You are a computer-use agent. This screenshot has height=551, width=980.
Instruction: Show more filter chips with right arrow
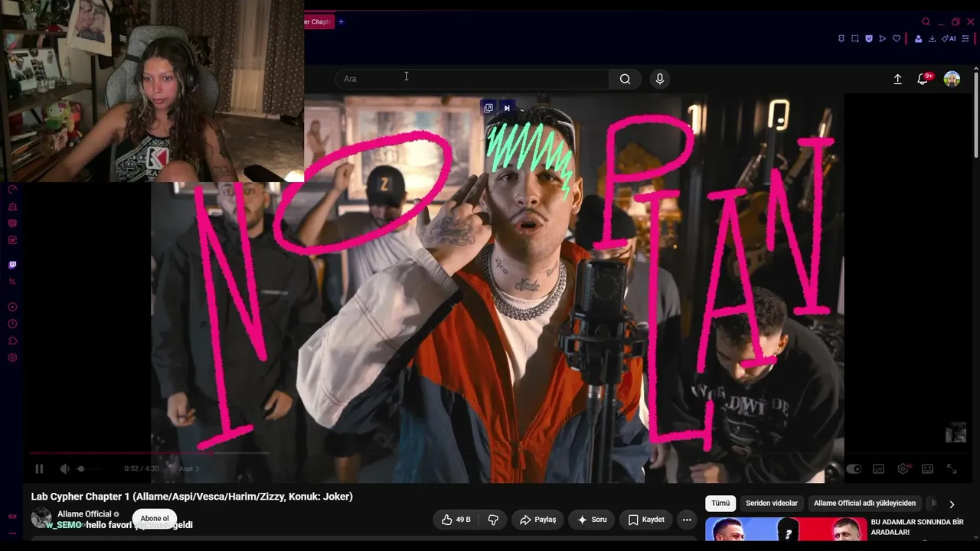(952, 504)
